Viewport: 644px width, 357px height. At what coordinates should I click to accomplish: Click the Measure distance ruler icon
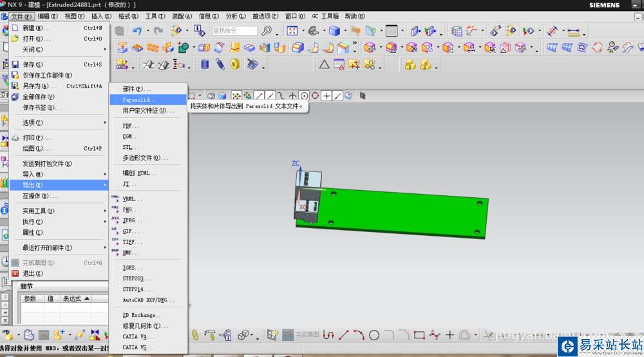(x=573, y=31)
